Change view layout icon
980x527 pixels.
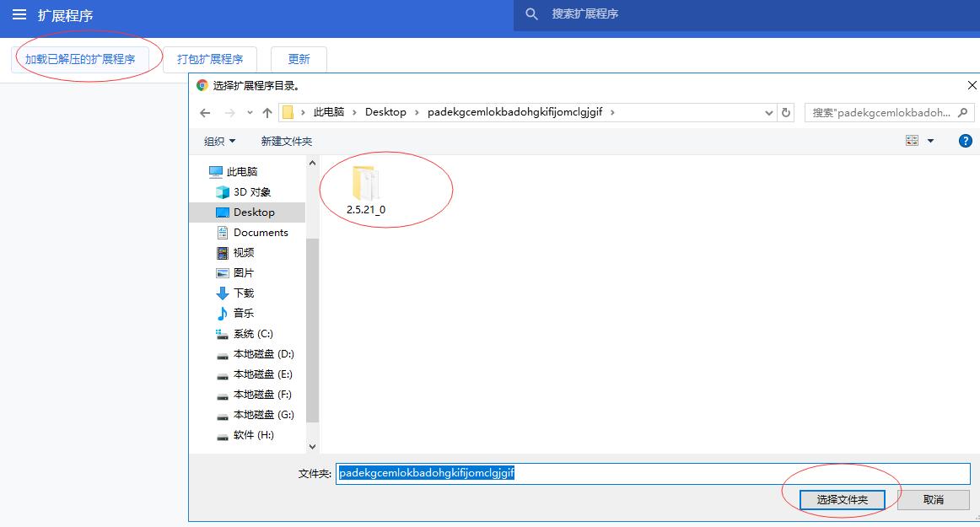tap(912, 141)
